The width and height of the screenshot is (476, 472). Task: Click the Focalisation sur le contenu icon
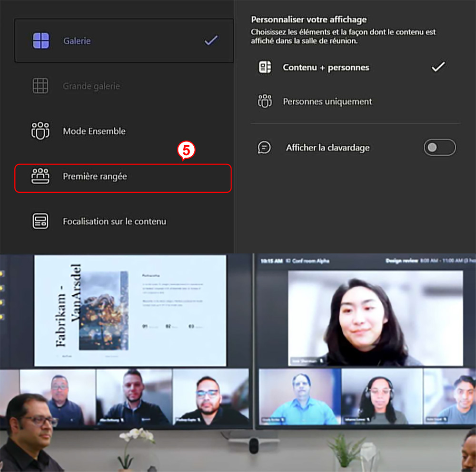[x=40, y=221]
